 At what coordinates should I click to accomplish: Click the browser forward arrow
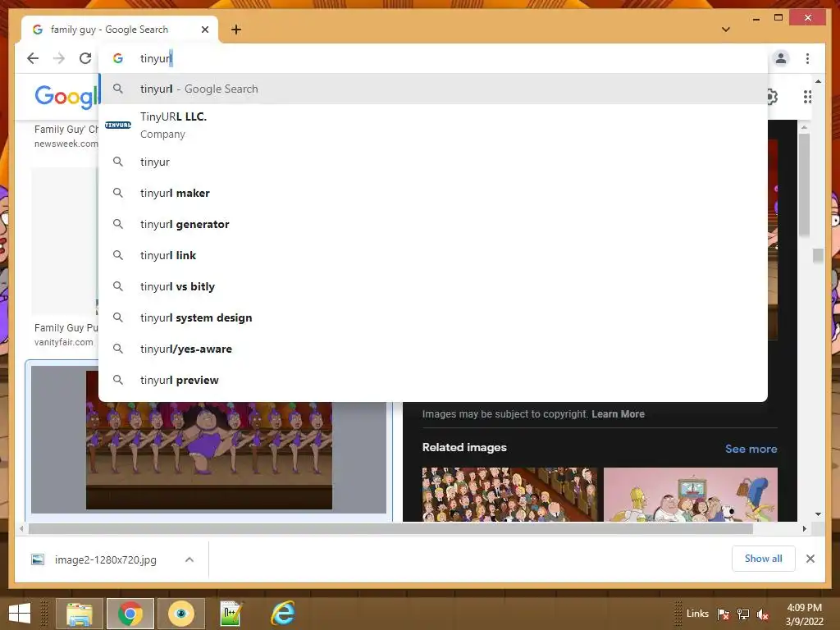(x=59, y=58)
